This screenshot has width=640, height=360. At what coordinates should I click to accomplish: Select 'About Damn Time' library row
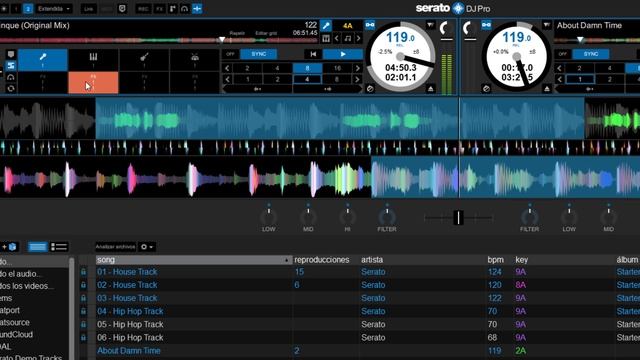click(359, 351)
